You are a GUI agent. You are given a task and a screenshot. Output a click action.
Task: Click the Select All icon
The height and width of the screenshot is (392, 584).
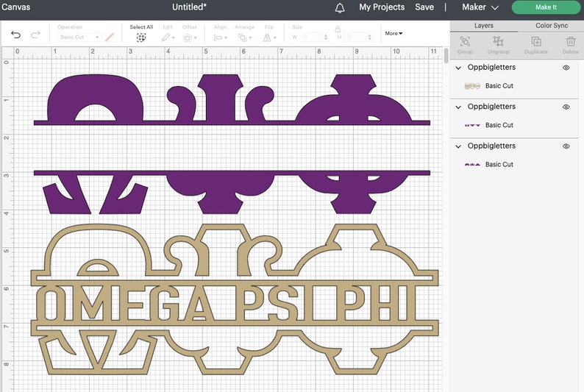(141, 38)
